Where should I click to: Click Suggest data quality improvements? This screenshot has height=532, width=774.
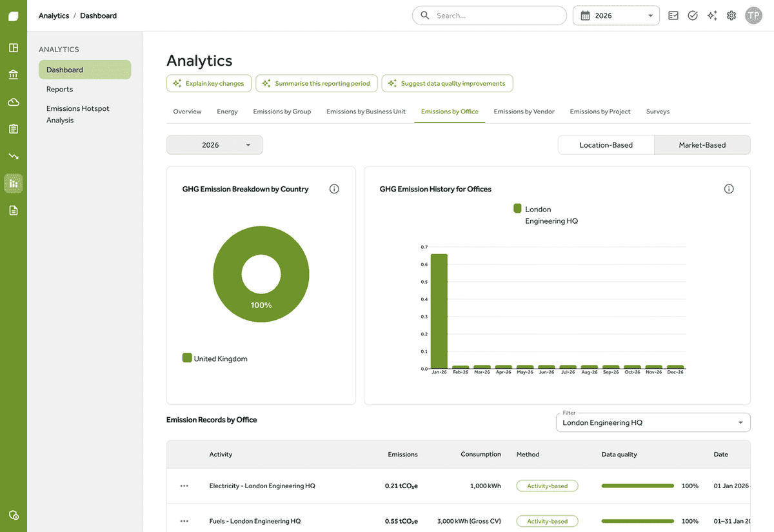tap(447, 83)
